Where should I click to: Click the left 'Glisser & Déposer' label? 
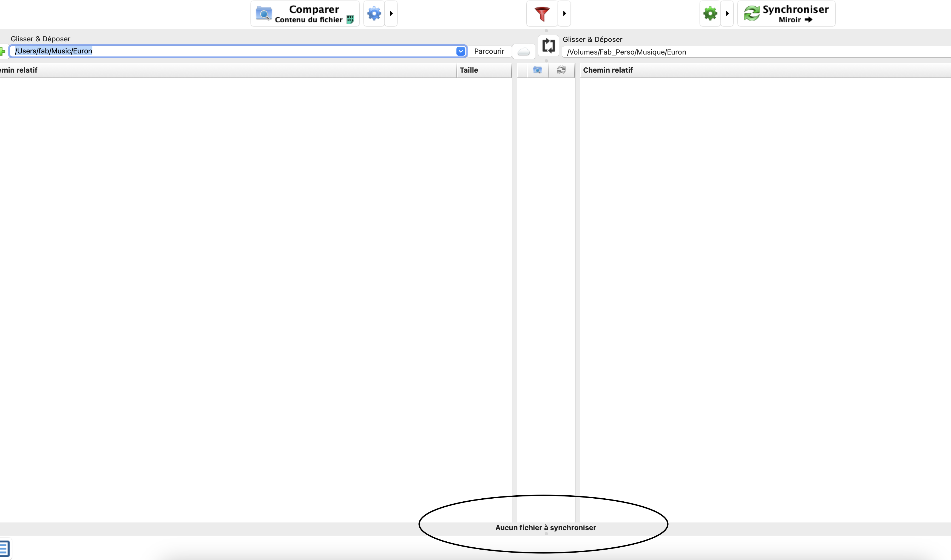coord(40,39)
